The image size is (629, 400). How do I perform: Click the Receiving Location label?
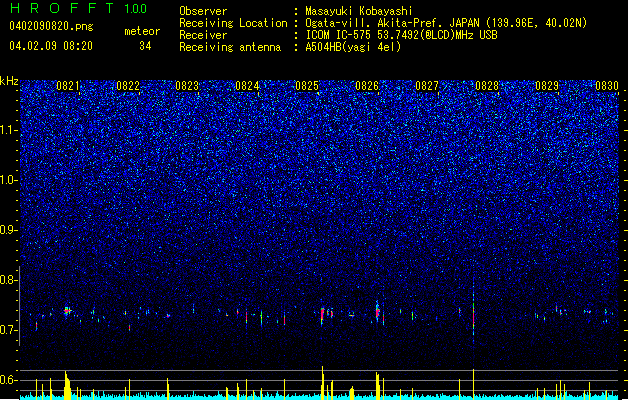point(233,23)
